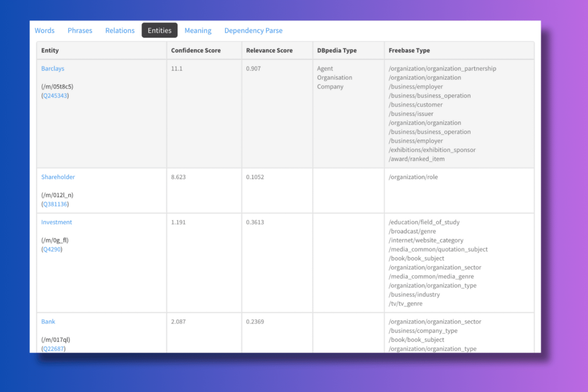The image size is (588, 392).
Task: Follow the Q381136 Wikidata link
Action: coord(55,204)
